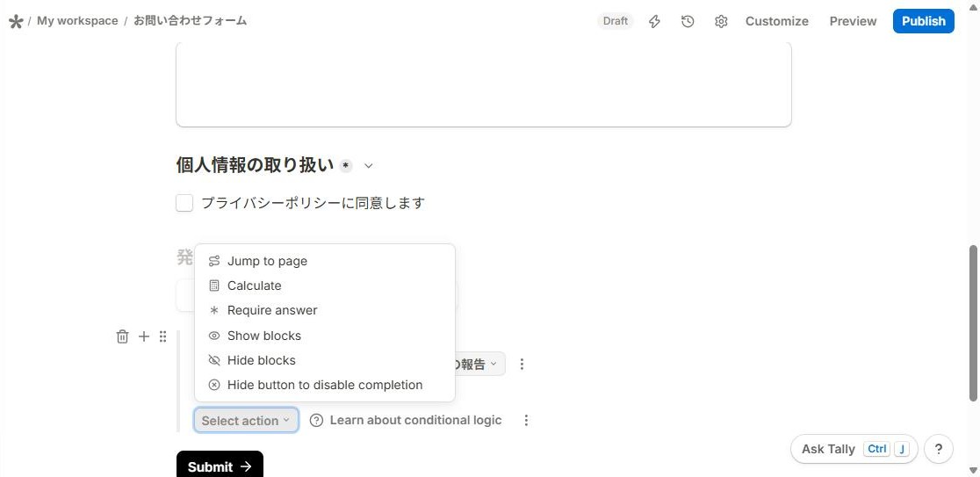Choose Show blocks action
Image resolution: width=980 pixels, height=477 pixels.
324,336
